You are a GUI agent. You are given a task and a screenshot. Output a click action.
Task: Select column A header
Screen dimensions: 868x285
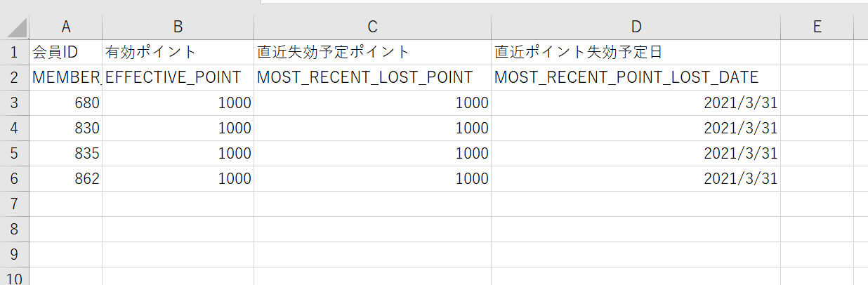(x=66, y=27)
